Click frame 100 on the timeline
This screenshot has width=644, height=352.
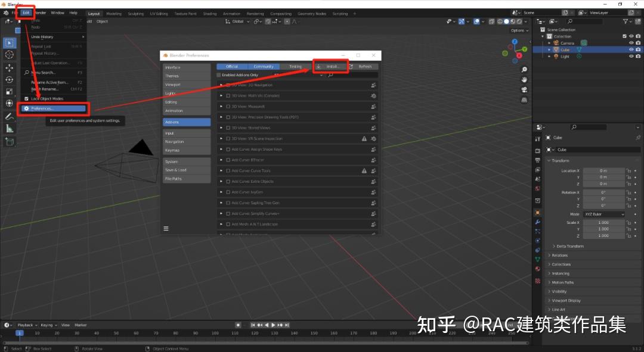(215, 334)
